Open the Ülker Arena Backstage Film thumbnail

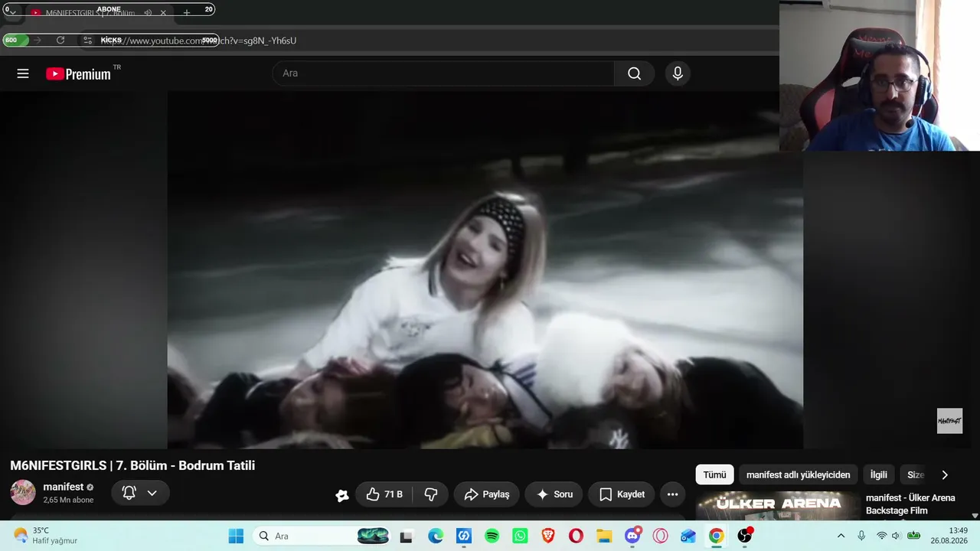(777, 506)
